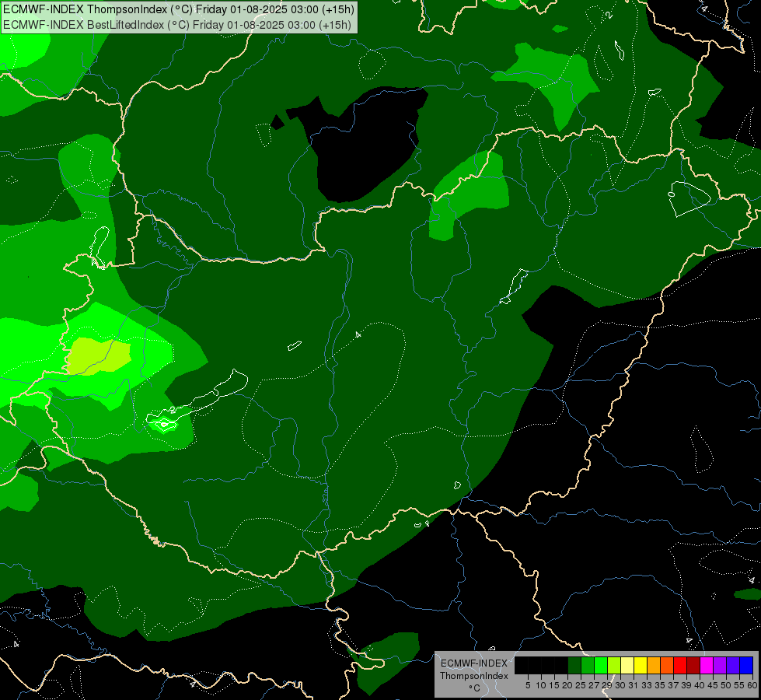Click the legend tick value '50'
Viewport: 761px width, 700px height.
tap(727, 685)
